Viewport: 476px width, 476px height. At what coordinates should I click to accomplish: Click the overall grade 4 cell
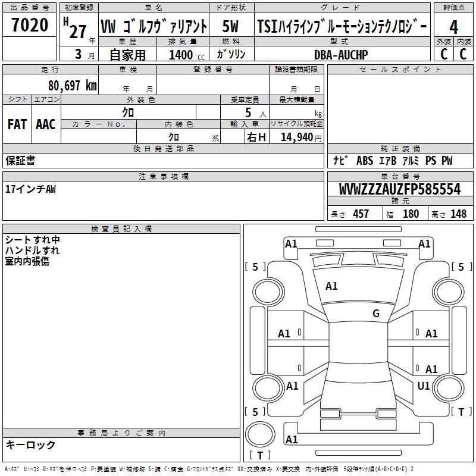pyautogui.click(x=453, y=27)
